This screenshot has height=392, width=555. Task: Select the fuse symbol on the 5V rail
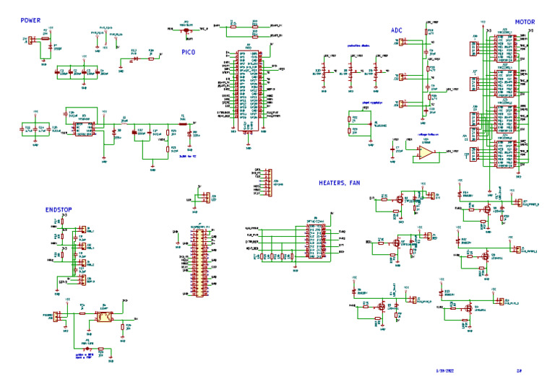(x=183, y=124)
